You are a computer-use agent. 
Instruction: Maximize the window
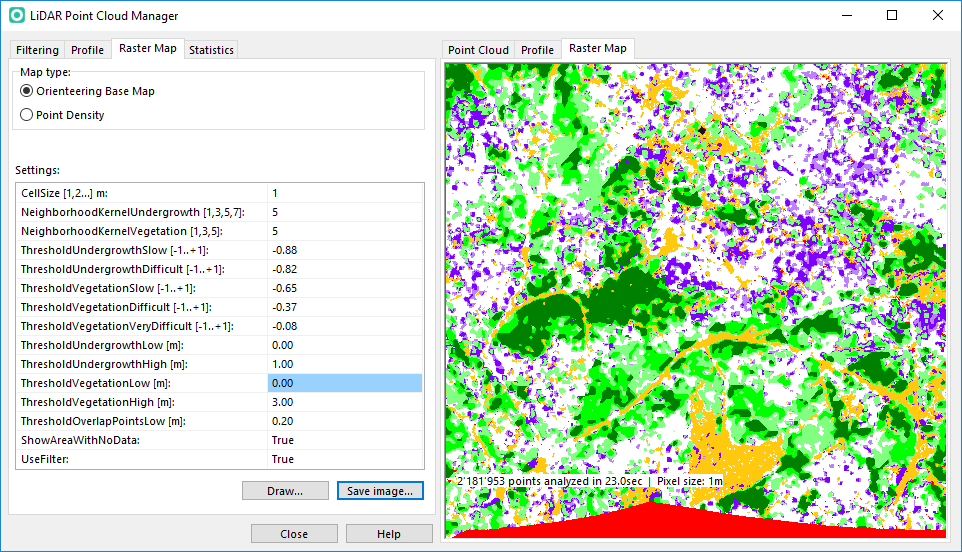click(x=892, y=15)
